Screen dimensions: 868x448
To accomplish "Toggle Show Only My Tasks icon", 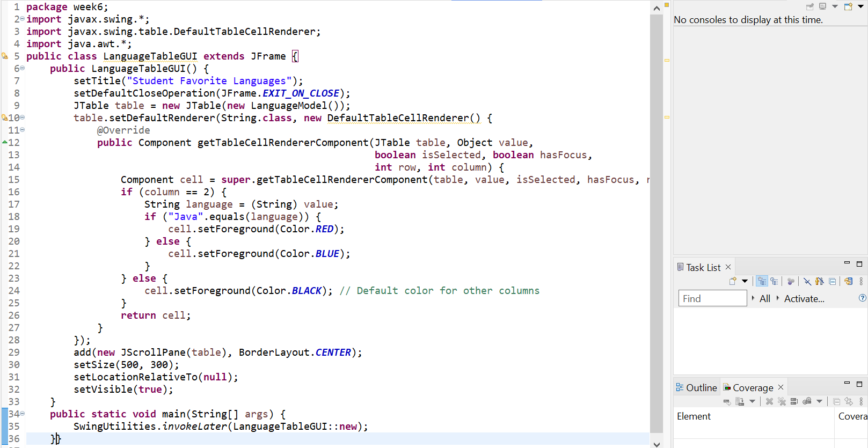I will point(819,281).
